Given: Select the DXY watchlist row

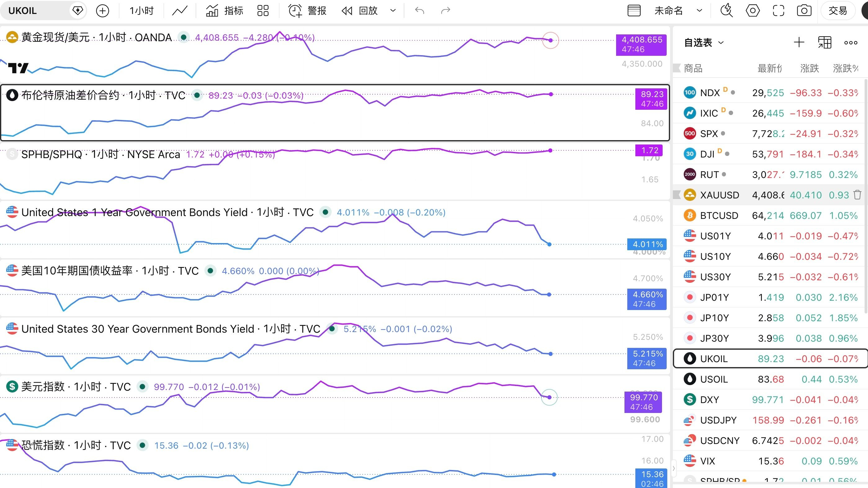Looking at the screenshot, I should [769, 400].
